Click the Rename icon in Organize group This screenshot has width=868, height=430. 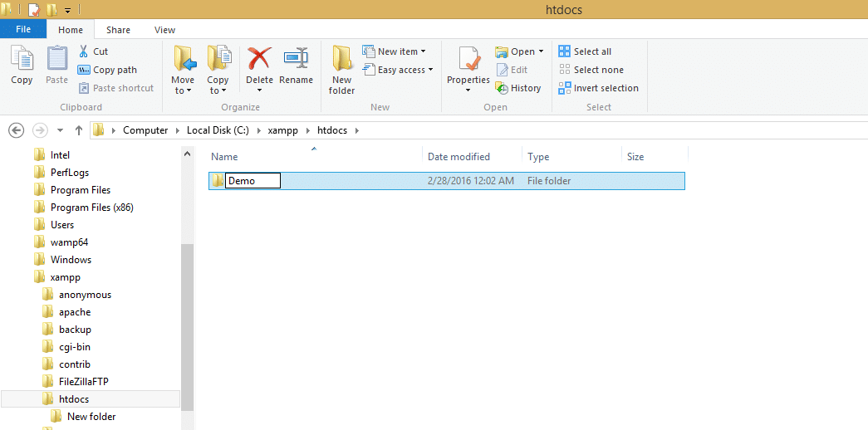296,58
